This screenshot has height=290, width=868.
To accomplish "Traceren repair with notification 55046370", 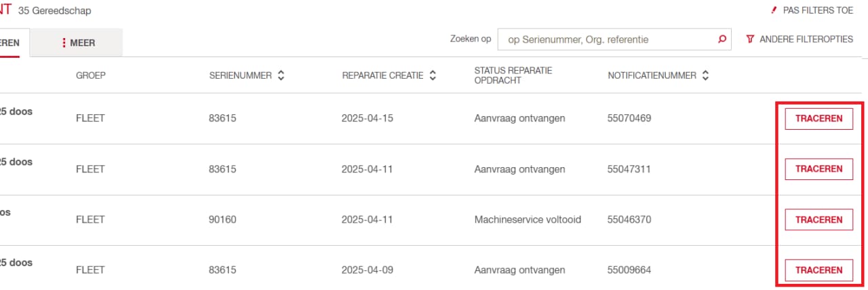I will [818, 219].
